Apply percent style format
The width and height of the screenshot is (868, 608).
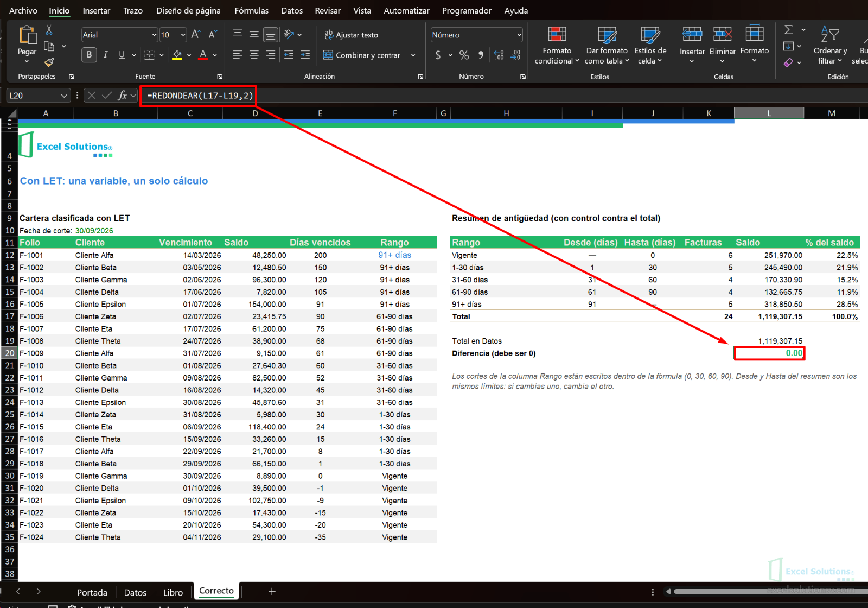(x=464, y=55)
